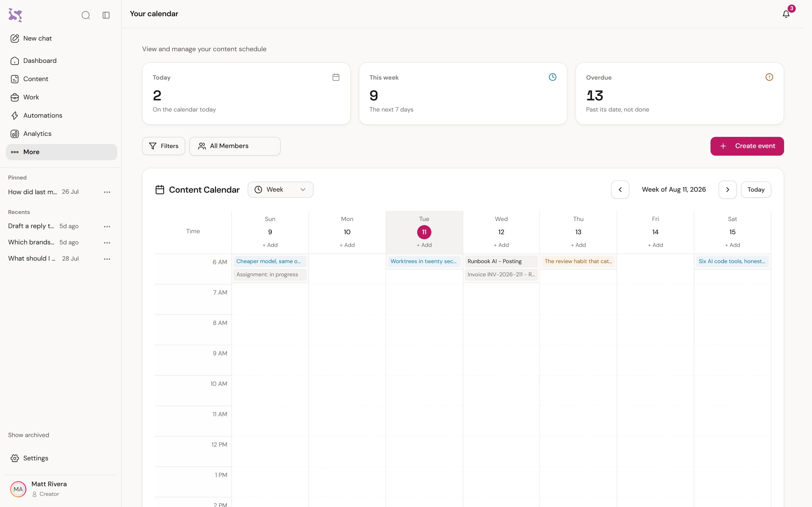This screenshot has width=812, height=507.
Task: Collapse sidebar with the panel icon
Action: pyautogui.click(x=106, y=15)
